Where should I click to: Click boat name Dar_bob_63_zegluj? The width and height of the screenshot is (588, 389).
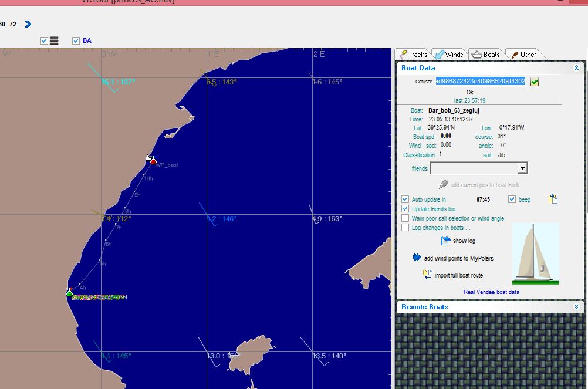pyautogui.click(x=454, y=110)
